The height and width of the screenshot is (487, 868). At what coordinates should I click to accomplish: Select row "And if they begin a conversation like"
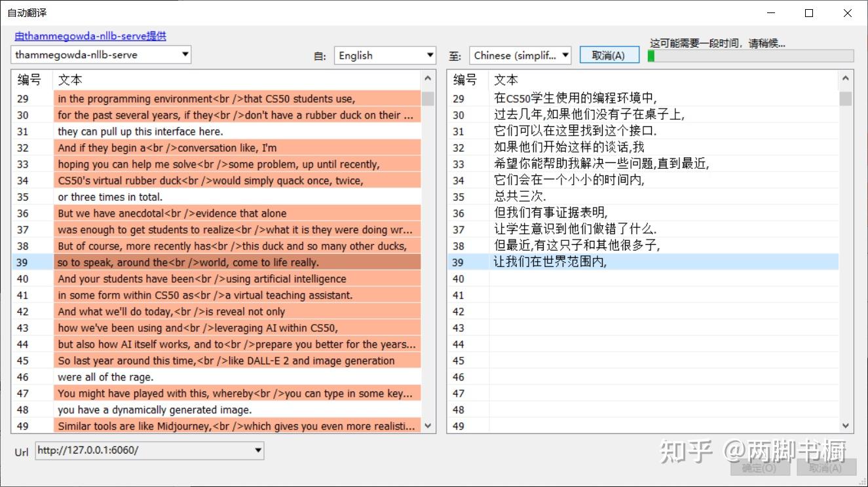tap(217, 148)
